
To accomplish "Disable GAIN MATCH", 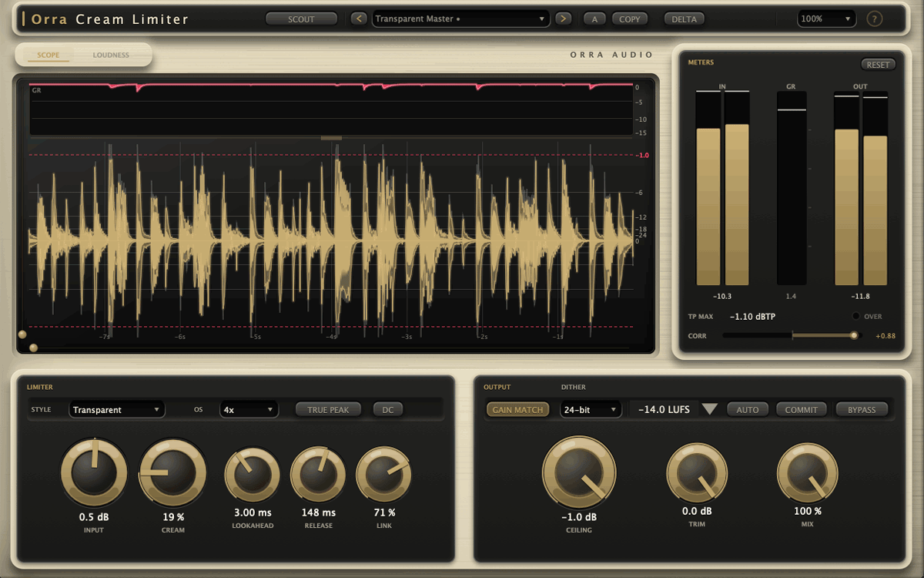I will [x=517, y=410].
